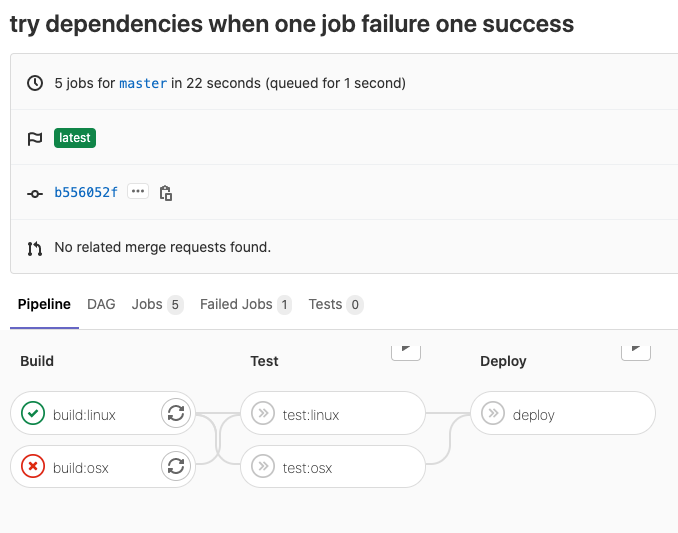Image resolution: width=678 pixels, height=533 pixels.
Task: Retry the build:linux job
Action: [x=176, y=412]
